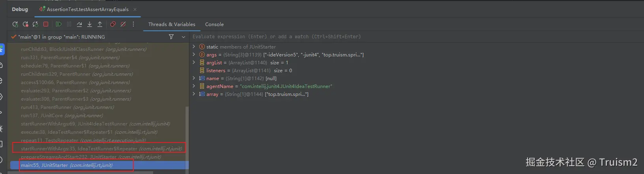Select frame startRunnerWithArgs:35, IdeaTestRunner$Repeater
644x174 pixels.
tap(99, 149)
